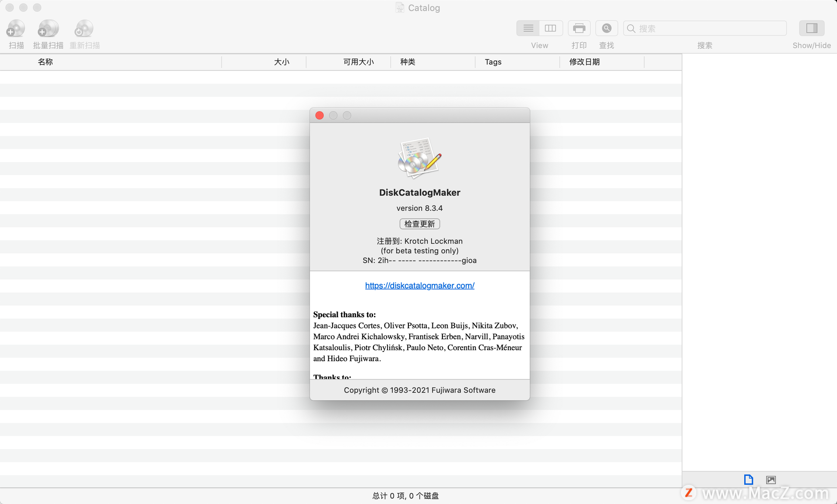Switch to column view mode

pyautogui.click(x=551, y=28)
